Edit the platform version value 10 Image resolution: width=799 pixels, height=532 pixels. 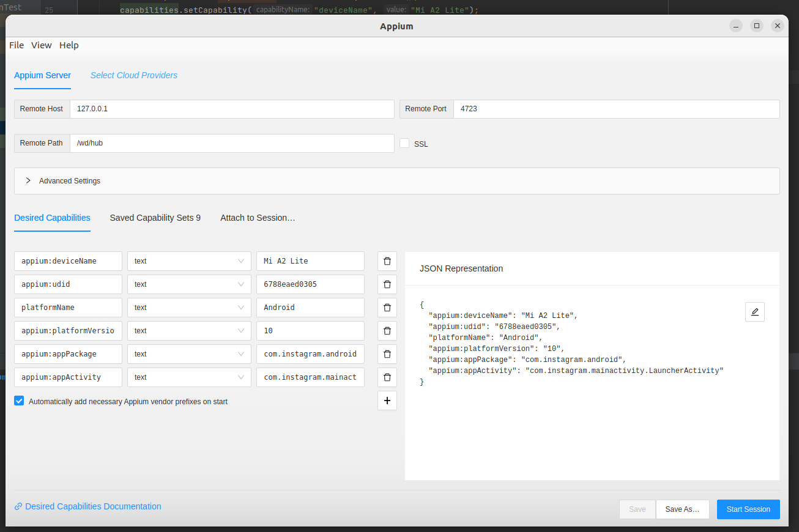(x=310, y=331)
